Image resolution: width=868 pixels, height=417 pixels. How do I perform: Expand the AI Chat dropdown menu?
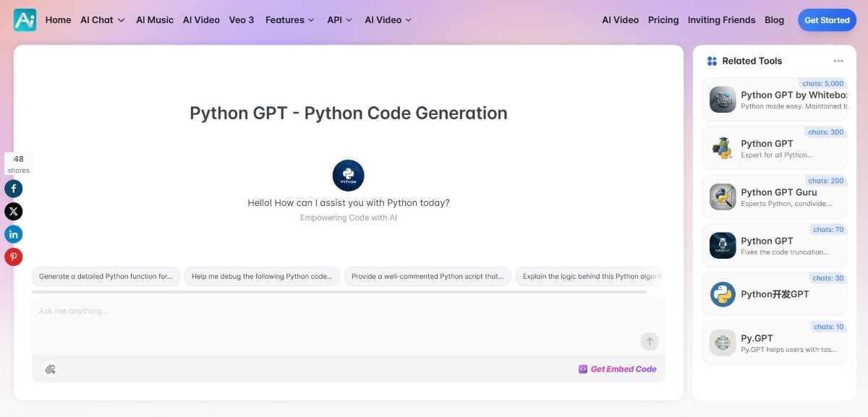click(x=103, y=20)
